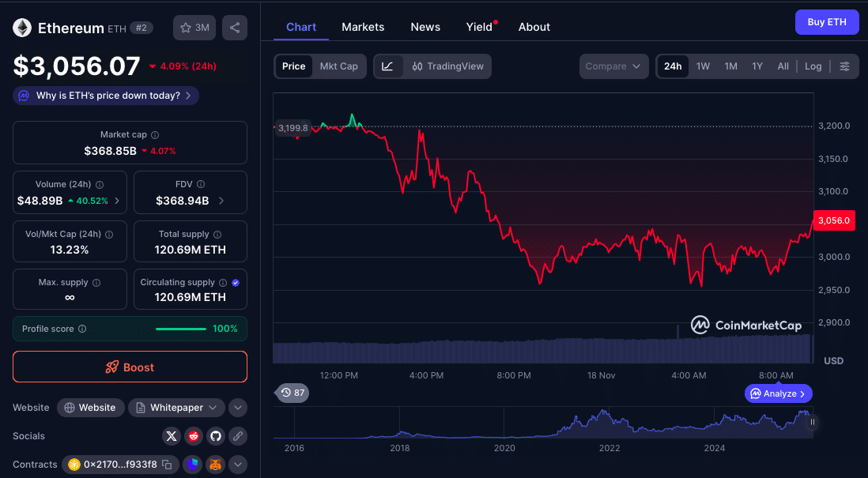Click the 13.23% Vol/Mkt Cap value
The width and height of the screenshot is (868, 478).
pos(70,250)
